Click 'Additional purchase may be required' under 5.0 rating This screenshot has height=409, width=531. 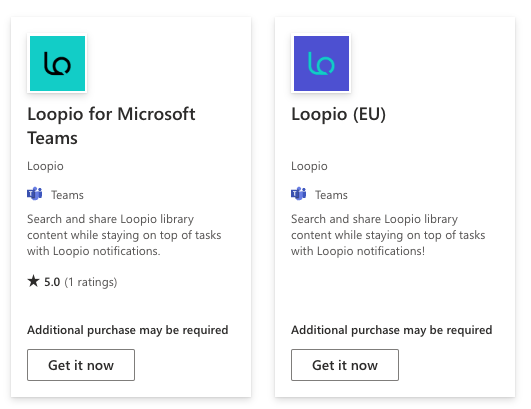[x=128, y=330]
